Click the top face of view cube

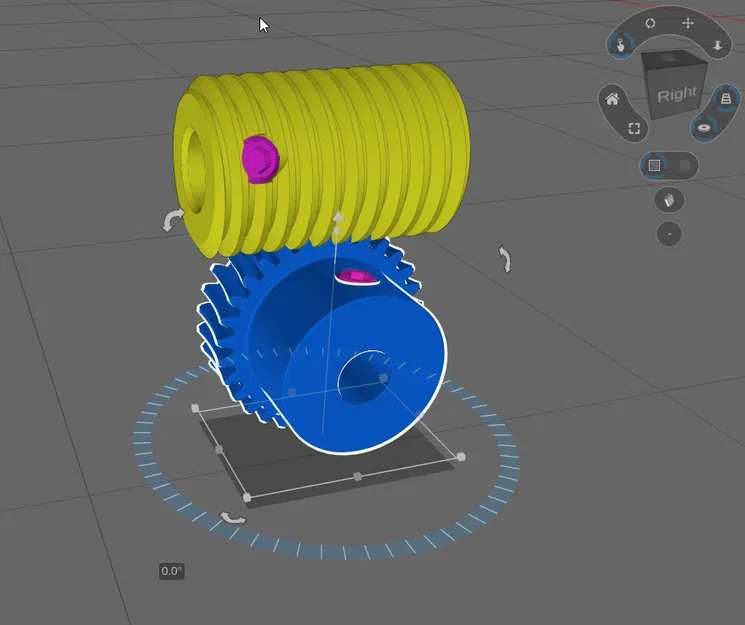pyautogui.click(x=672, y=59)
